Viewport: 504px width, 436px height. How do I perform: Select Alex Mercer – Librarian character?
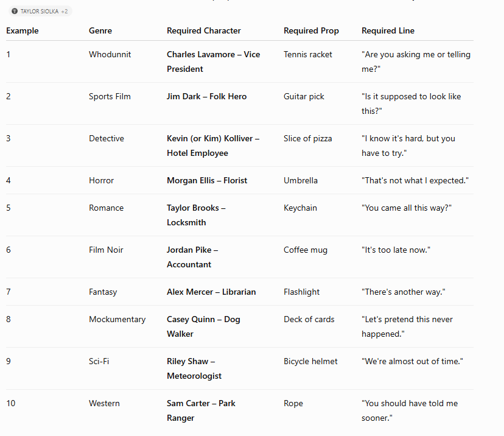click(211, 292)
